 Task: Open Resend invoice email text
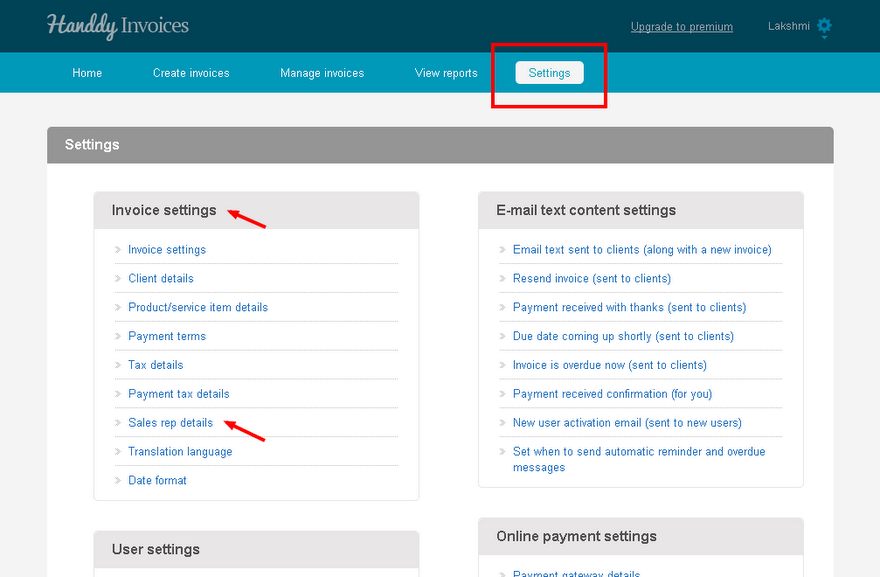pos(592,278)
